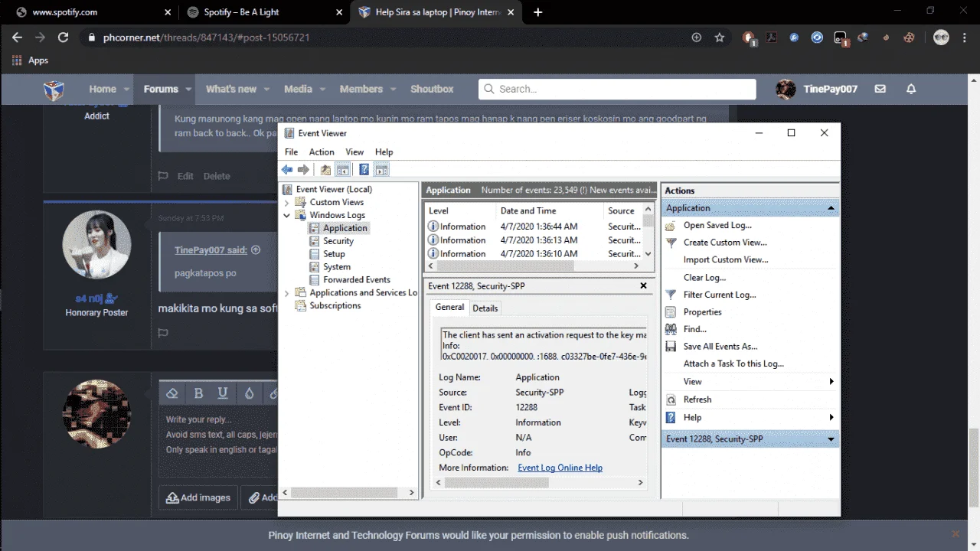Click the blue Help toolbar icon in Event Viewer
This screenshot has width=980, height=551.
364,170
